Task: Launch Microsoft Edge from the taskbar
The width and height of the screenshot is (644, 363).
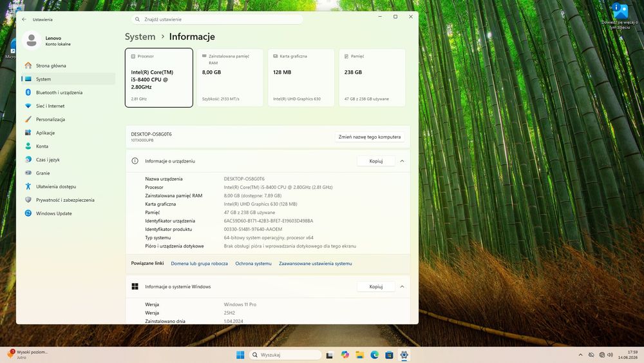Action: pyautogui.click(x=375, y=355)
